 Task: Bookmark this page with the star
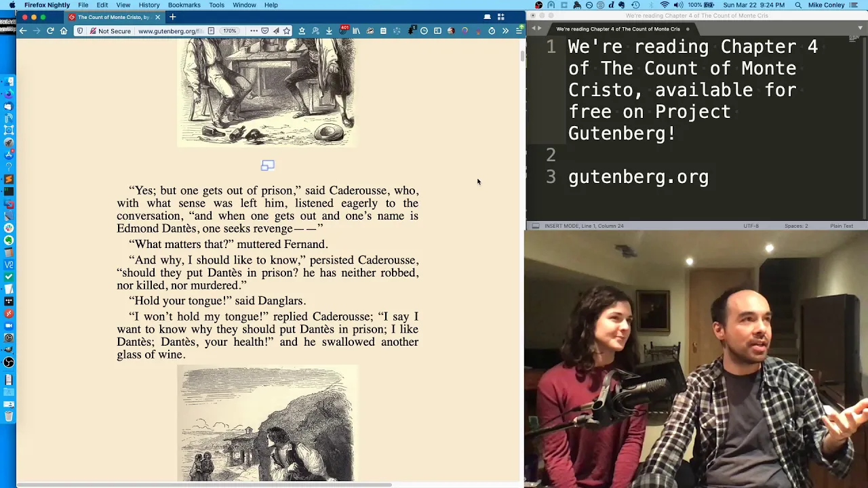(x=287, y=30)
